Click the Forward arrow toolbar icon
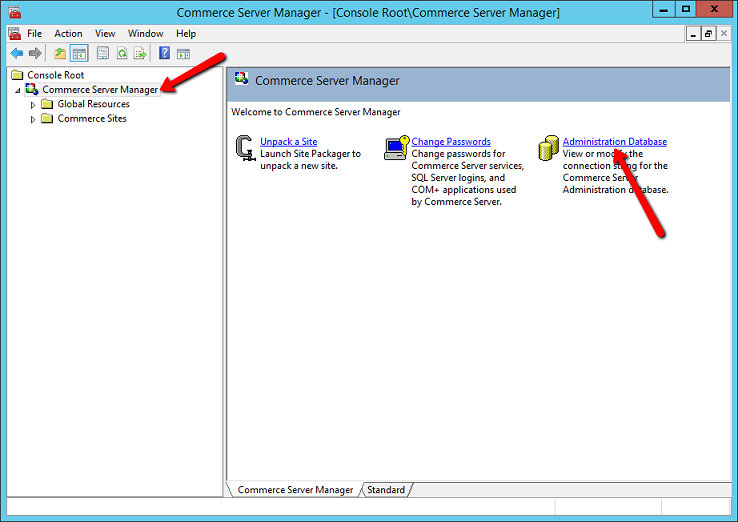The image size is (738, 522). click(35, 54)
